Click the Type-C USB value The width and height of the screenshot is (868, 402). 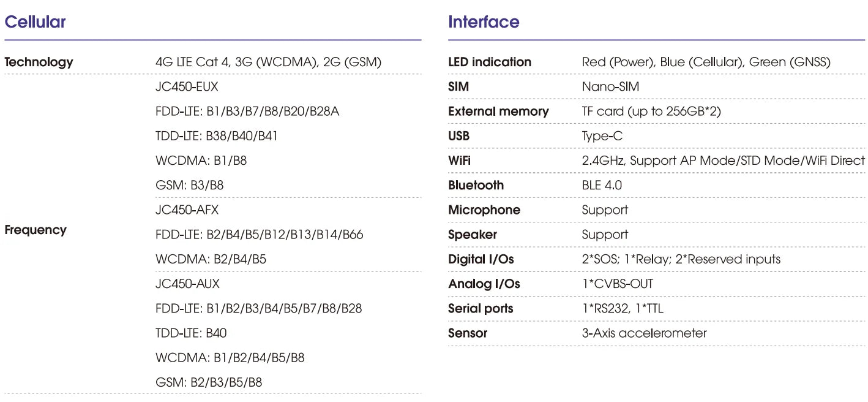tap(602, 136)
